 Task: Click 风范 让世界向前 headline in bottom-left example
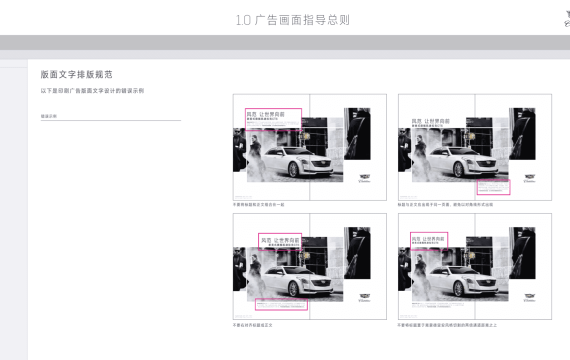tap(280, 240)
